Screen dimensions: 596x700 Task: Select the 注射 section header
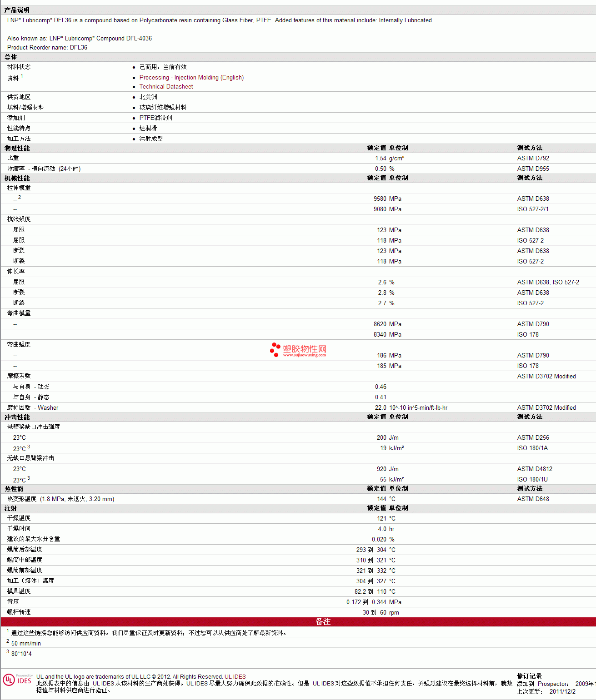(11, 509)
